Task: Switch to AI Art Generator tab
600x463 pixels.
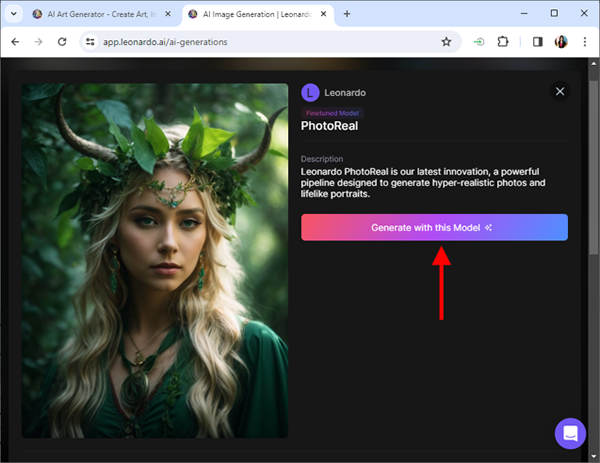Action: [x=101, y=14]
